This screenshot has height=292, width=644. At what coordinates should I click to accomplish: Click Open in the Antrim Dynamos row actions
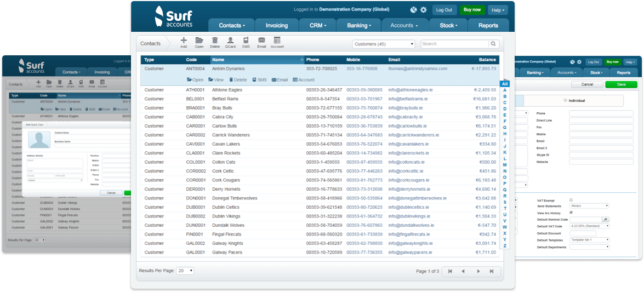(x=195, y=79)
